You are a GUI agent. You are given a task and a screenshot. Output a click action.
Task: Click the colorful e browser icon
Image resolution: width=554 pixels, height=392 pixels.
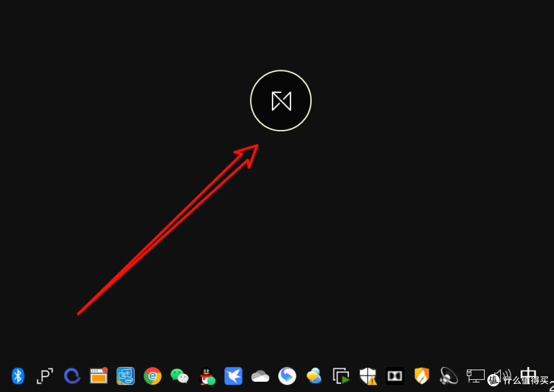pyautogui.click(x=153, y=376)
